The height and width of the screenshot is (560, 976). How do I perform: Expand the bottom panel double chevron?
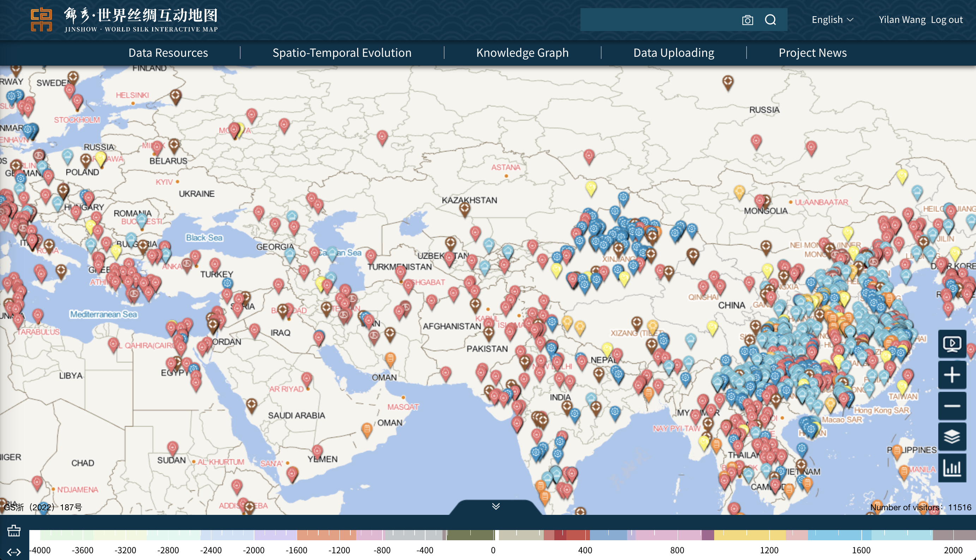click(496, 506)
